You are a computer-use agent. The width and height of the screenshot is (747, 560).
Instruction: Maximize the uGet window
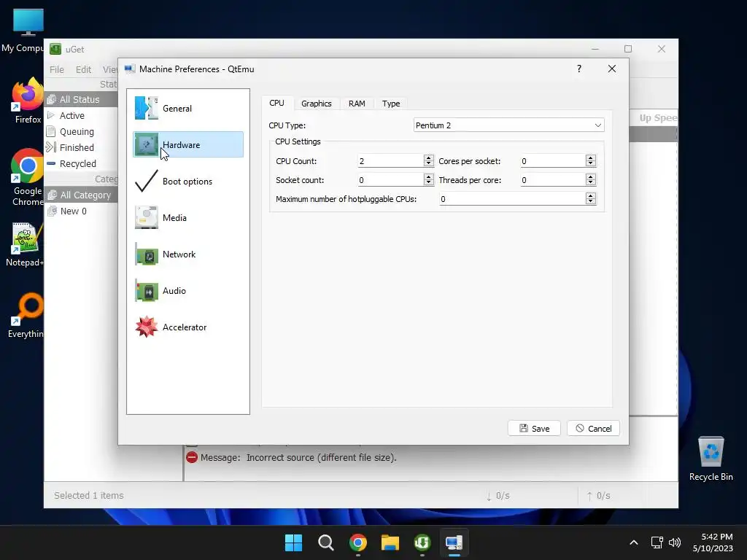[628, 49]
